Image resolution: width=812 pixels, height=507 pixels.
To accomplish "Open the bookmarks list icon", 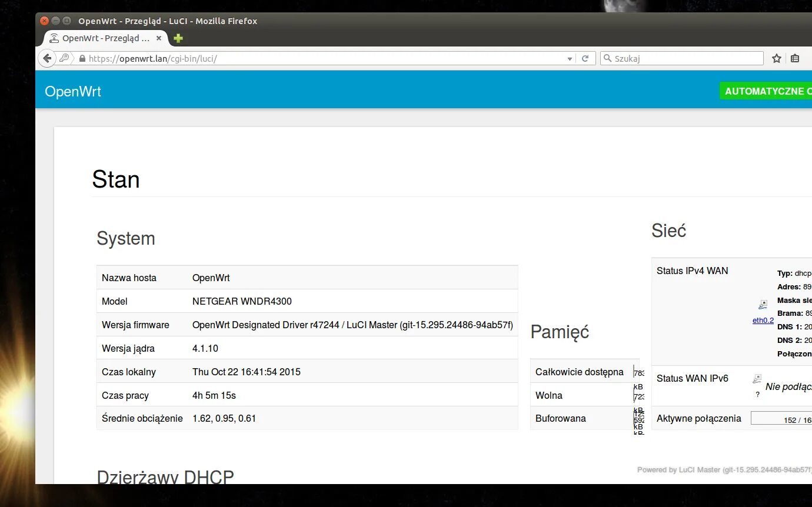I will tap(795, 58).
